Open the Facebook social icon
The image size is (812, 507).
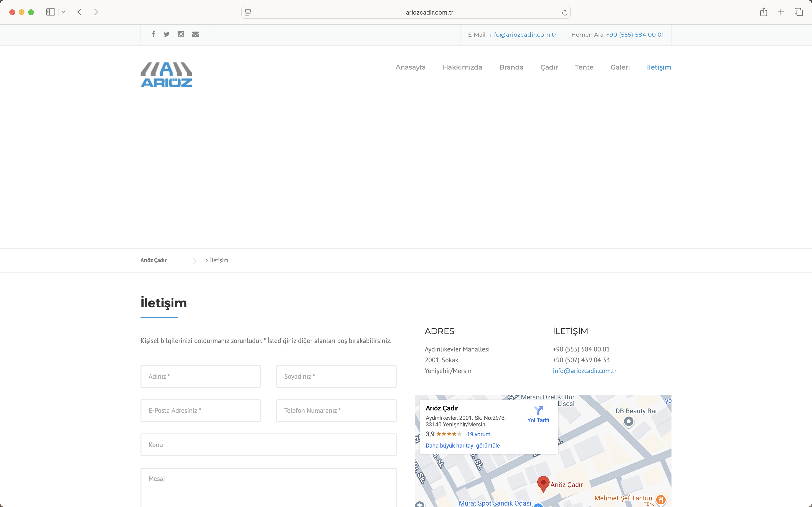coord(153,34)
